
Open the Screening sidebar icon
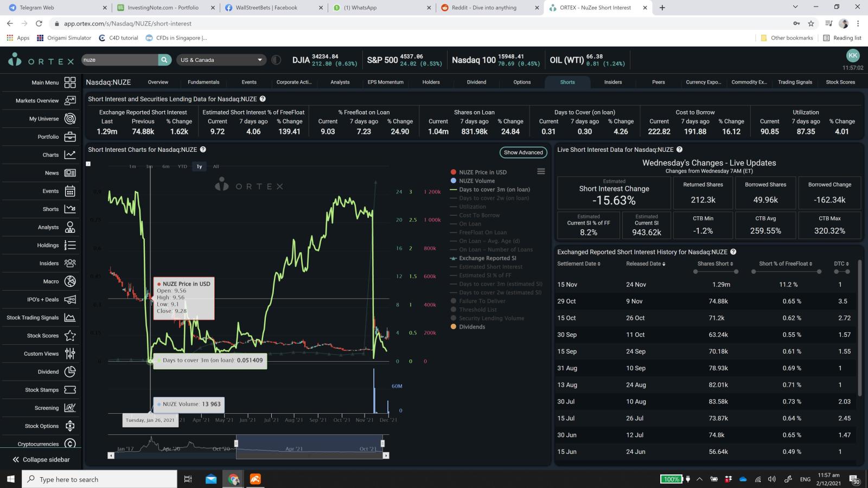coord(70,408)
